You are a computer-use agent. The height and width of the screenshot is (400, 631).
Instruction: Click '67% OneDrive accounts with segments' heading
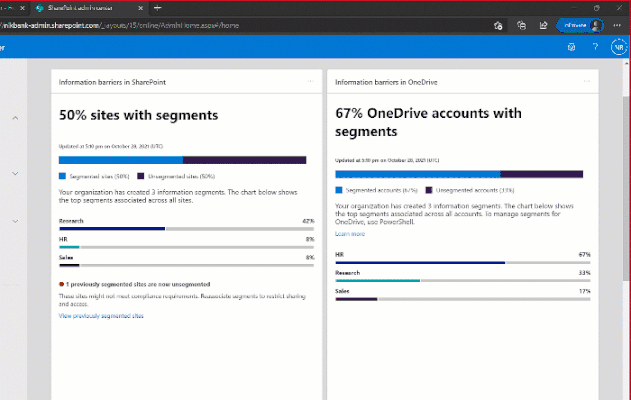pyautogui.click(x=428, y=122)
